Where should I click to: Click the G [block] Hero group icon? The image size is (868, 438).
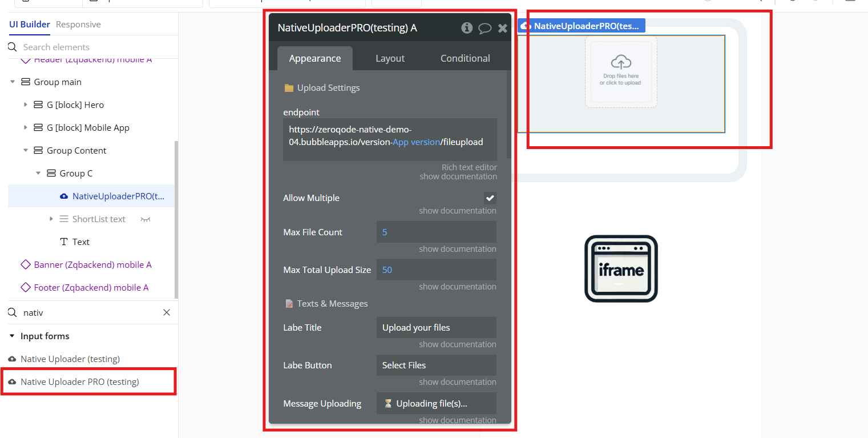pyautogui.click(x=38, y=105)
